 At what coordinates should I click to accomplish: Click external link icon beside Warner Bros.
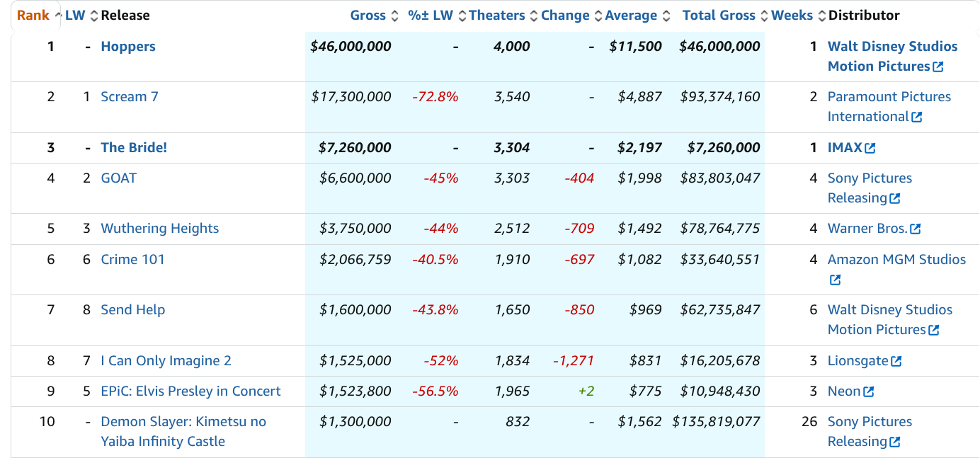(916, 229)
